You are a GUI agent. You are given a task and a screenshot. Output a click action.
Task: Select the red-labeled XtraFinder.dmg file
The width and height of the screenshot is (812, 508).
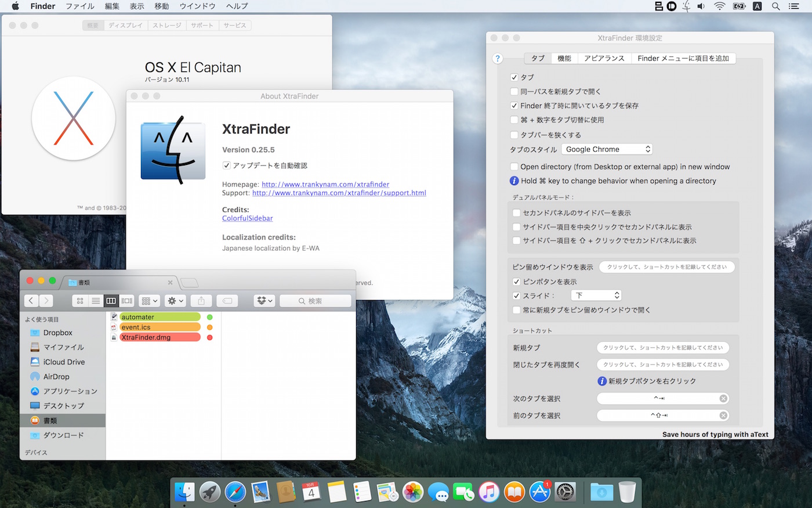point(160,337)
